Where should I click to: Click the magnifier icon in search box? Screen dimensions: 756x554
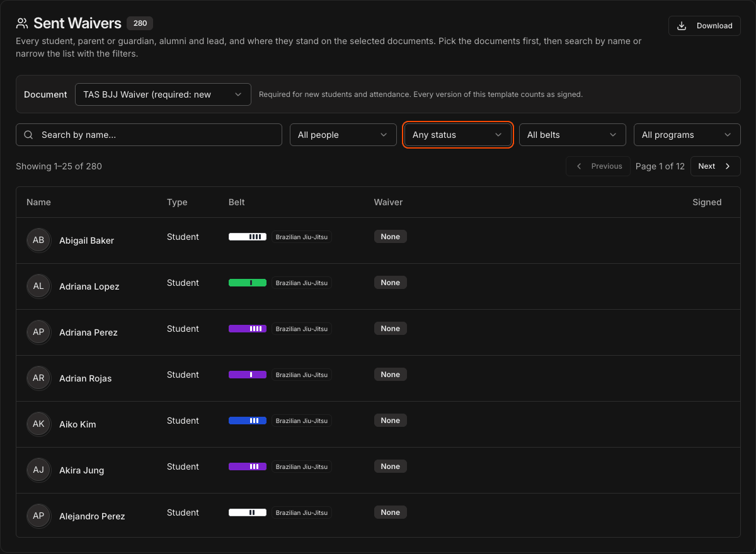28,135
